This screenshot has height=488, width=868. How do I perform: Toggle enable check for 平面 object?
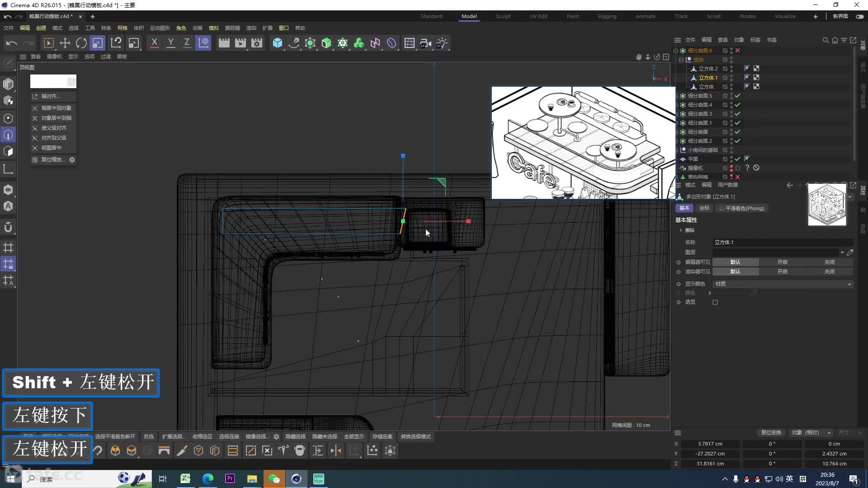[738, 159]
